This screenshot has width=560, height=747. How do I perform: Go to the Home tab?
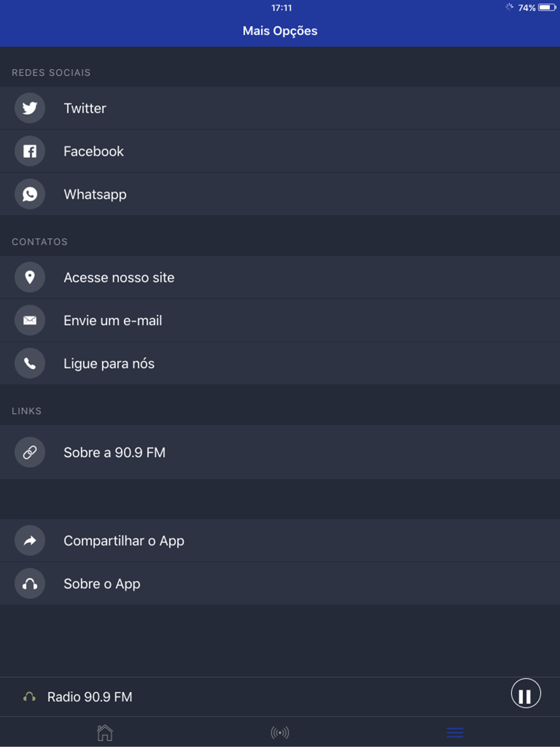(x=105, y=733)
